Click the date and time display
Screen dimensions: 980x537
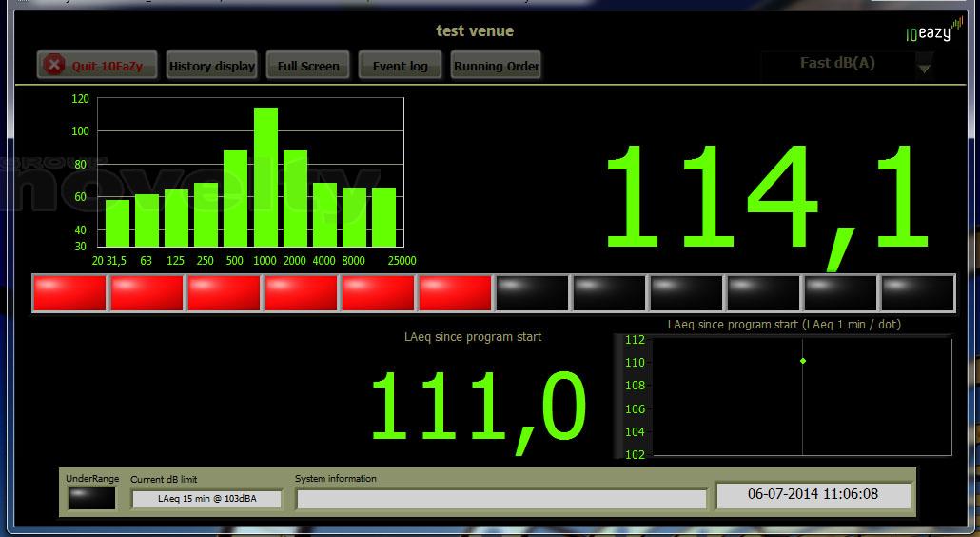coord(813,495)
